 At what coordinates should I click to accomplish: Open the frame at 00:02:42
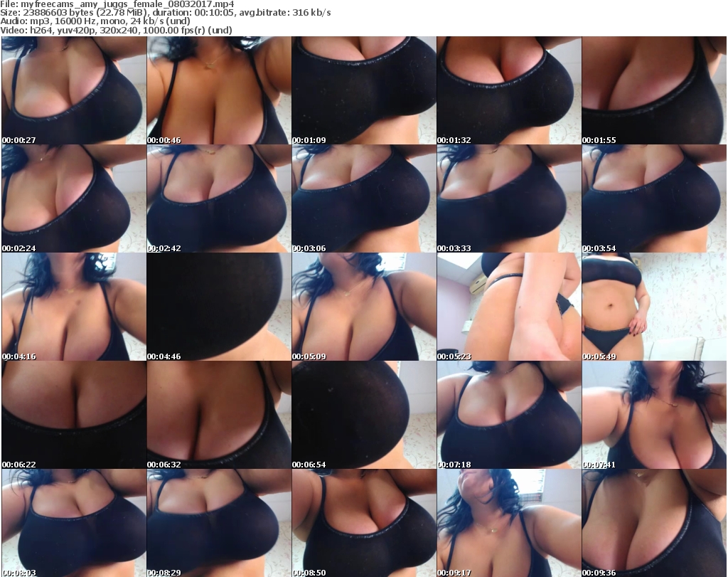(x=219, y=198)
